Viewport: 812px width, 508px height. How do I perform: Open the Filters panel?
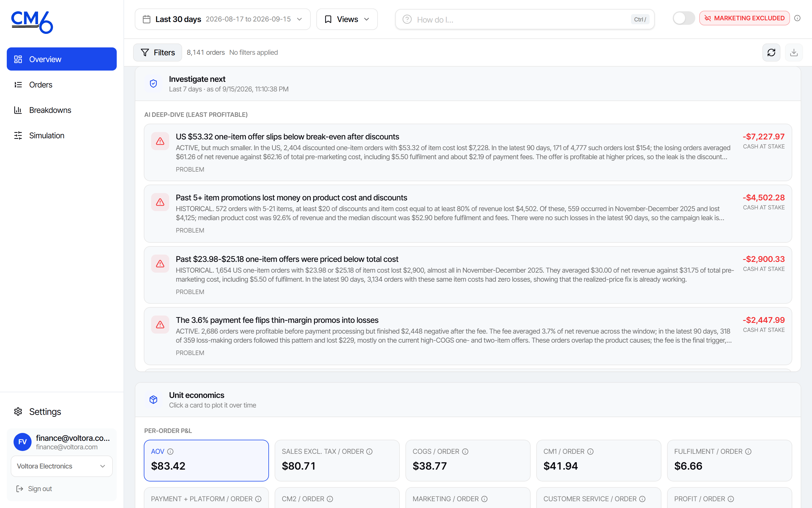158,52
